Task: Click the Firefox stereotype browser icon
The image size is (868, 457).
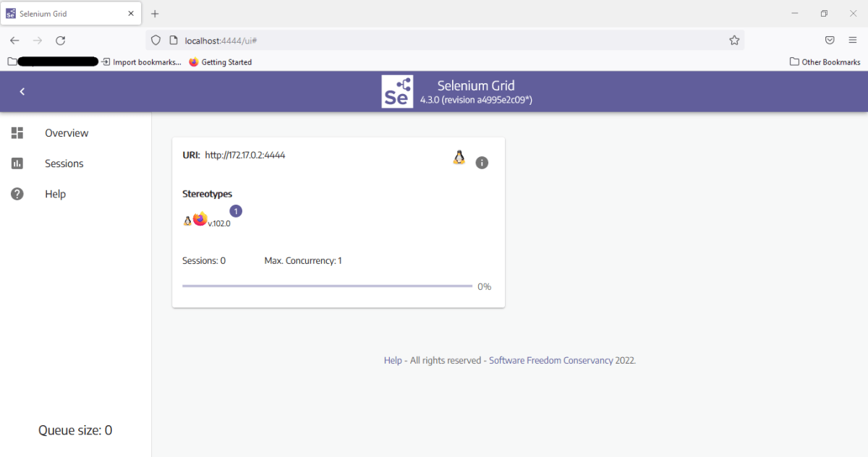Action: point(200,219)
